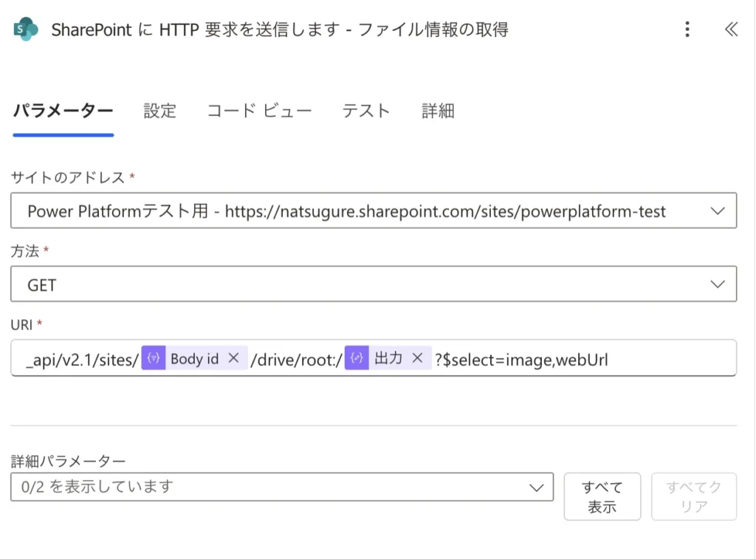Screen dimensions: 756x559
Task: Click the Body id dynamic content icon
Action: tap(154, 358)
